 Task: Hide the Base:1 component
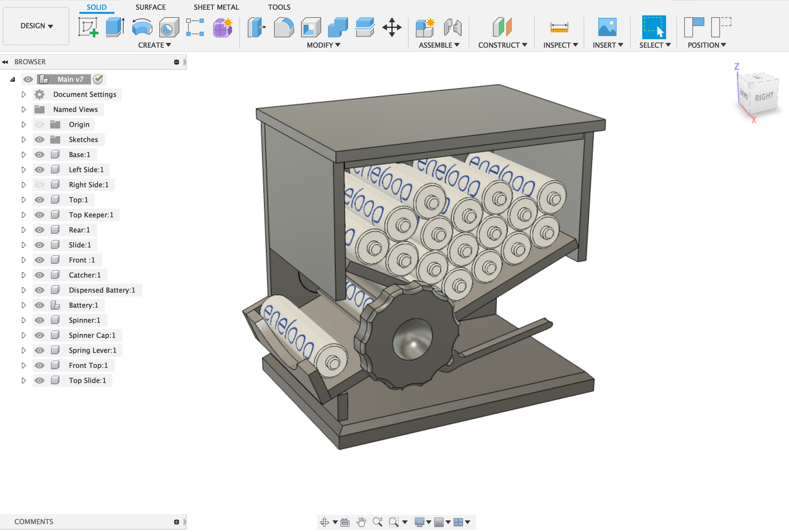(x=39, y=155)
